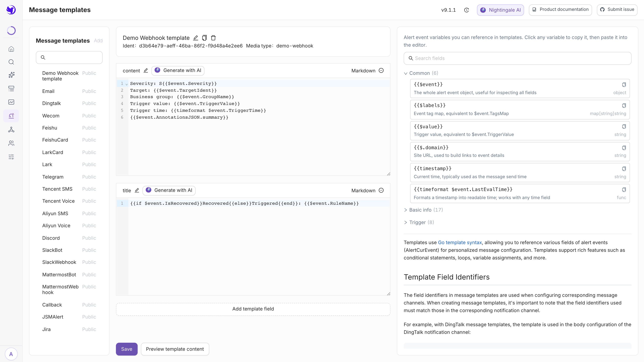Clone the Demo Webhook template
Image resolution: width=644 pixels, height=362 pixels.
pos(204,38)
